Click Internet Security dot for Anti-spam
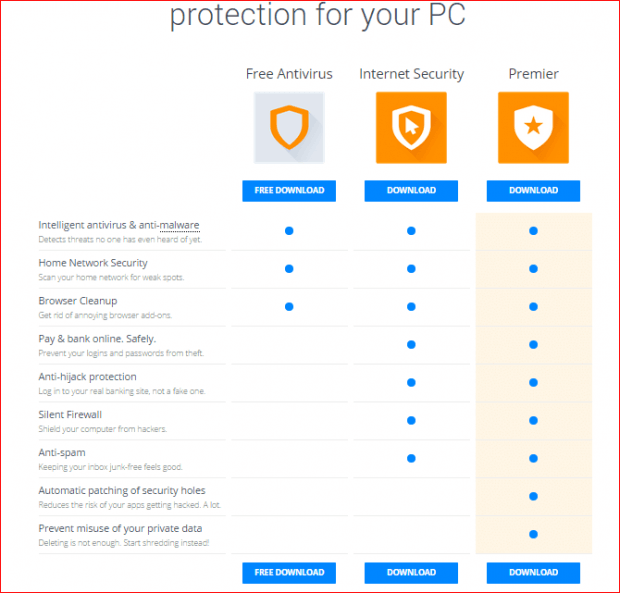This screenshot has height=593, width=620. pos(411,458)
